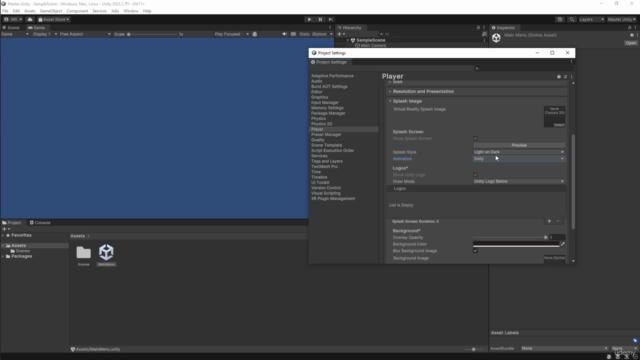This screenshot has height=360, width=640.
Task: Open the Animation dropdown set to Dolly
Action: click(x=519, y=159)
